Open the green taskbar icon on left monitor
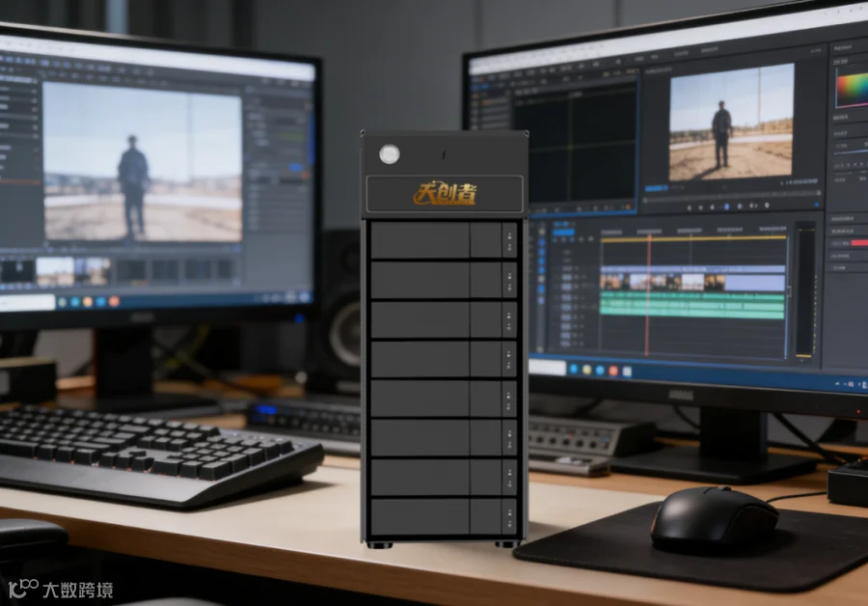Viewport: 868px width, 606px height. pyautogui.click(x=62, y=302)
